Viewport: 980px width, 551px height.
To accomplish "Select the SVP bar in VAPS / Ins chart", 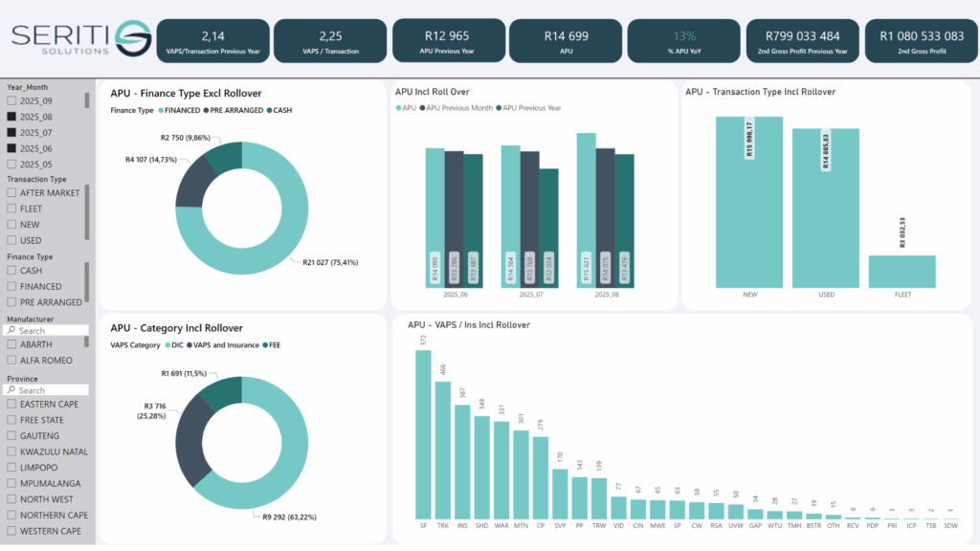I will click(560, 495).
